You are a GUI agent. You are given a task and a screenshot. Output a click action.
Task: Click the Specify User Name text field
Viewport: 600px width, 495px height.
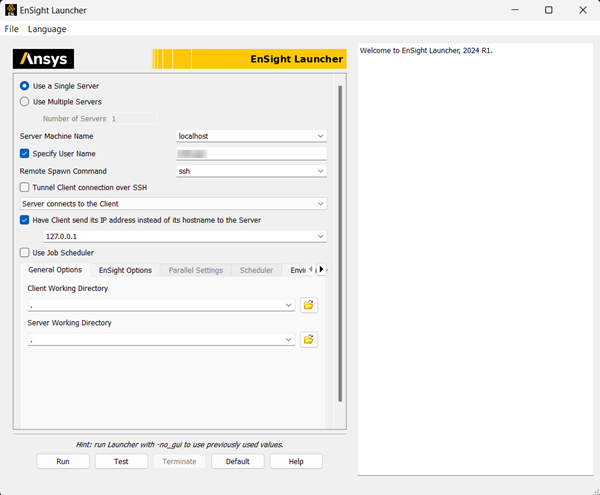(251, 154)
